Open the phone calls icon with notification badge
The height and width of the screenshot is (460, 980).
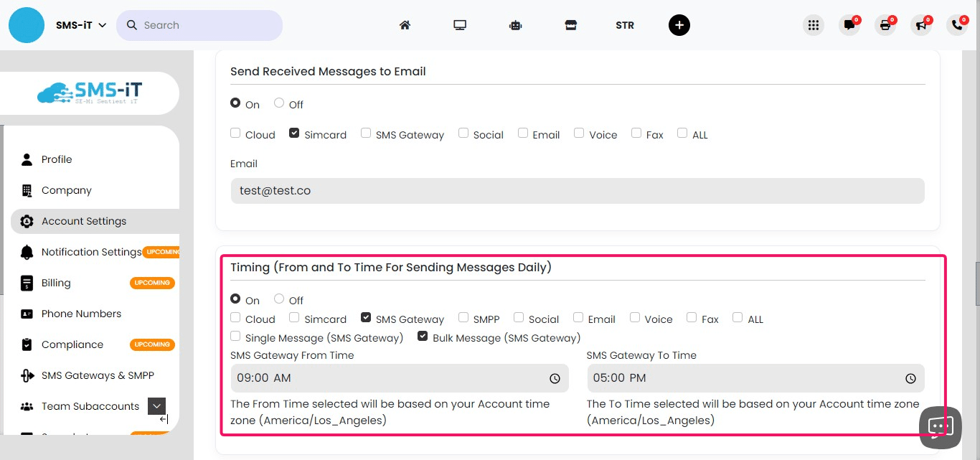(x=957, y=24)
